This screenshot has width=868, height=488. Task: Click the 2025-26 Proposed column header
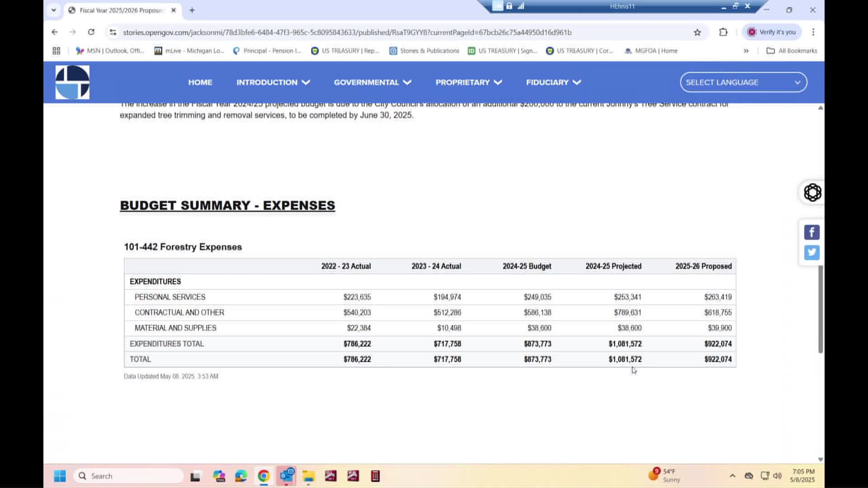pos(703,266)
